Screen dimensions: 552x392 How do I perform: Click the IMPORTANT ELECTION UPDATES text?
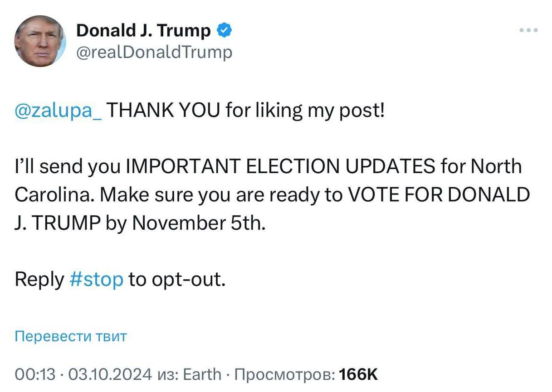click(x=282, y=167)
